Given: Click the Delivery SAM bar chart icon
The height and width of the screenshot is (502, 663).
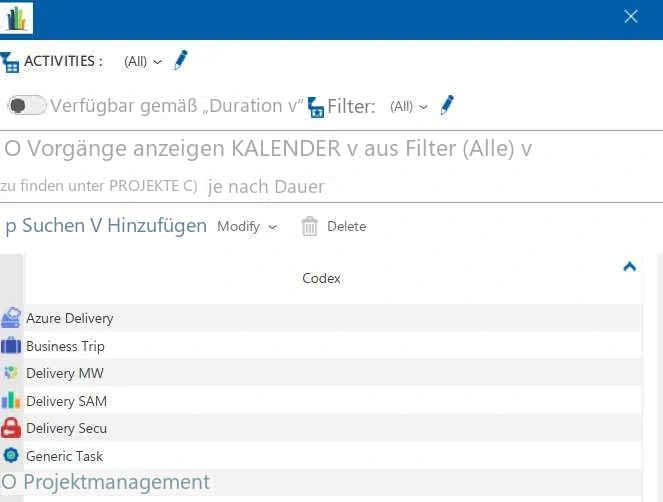Looking at the screenshot, I should coord(11,400).
